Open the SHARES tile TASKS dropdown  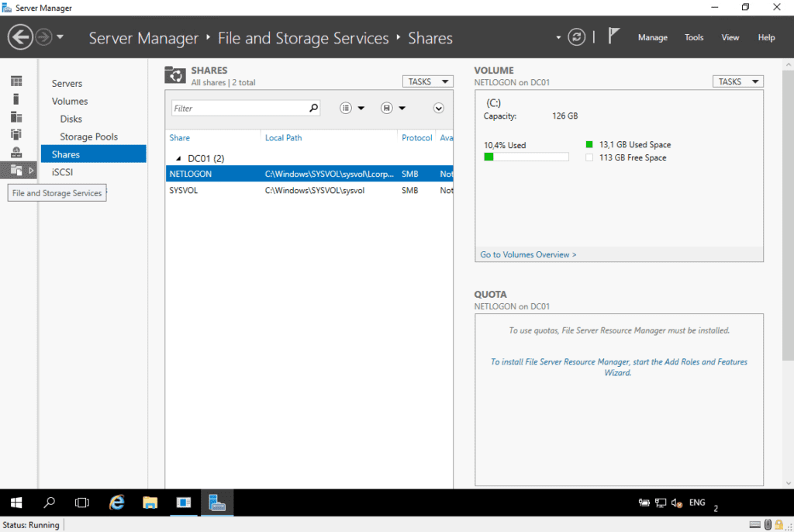pos(427,81)
